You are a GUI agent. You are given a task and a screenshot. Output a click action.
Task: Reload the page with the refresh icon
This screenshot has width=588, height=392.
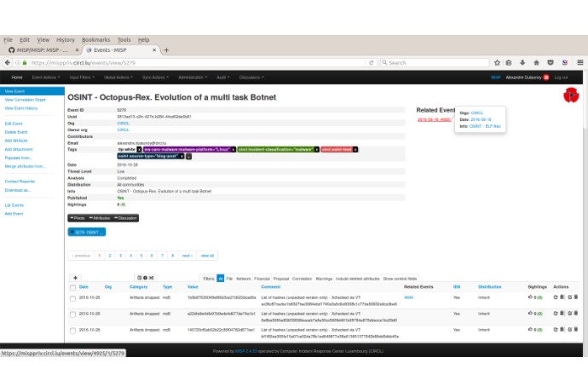pos(372,63)
